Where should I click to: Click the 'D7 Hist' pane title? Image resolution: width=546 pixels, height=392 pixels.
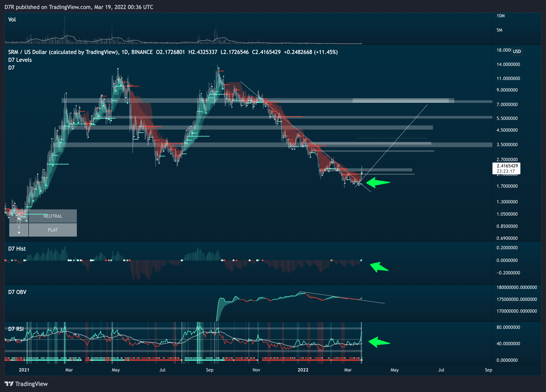17,249
